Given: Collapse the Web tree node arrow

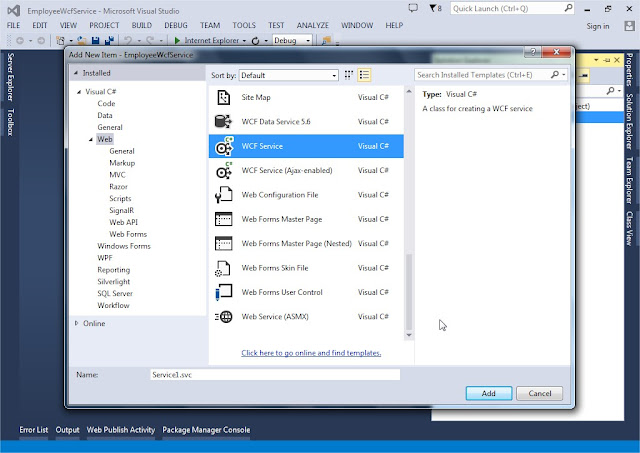Looking at the screenshot, I should coord(91,140).
